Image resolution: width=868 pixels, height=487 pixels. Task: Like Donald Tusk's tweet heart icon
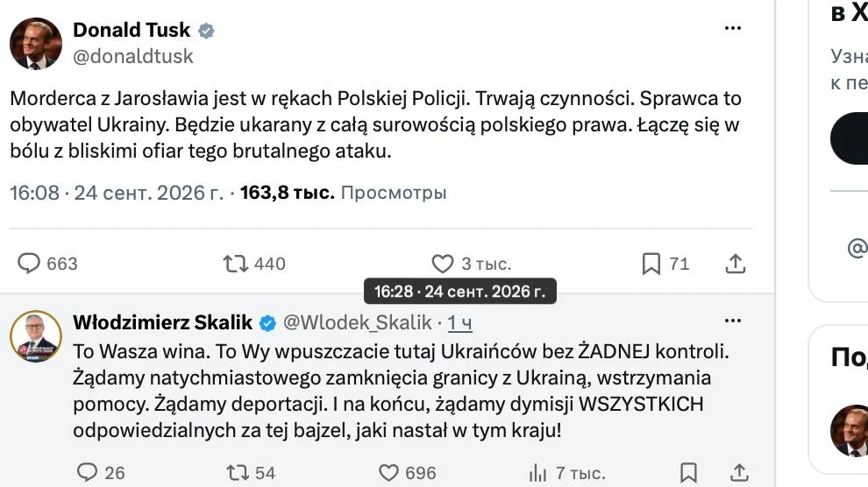(442, 264)
